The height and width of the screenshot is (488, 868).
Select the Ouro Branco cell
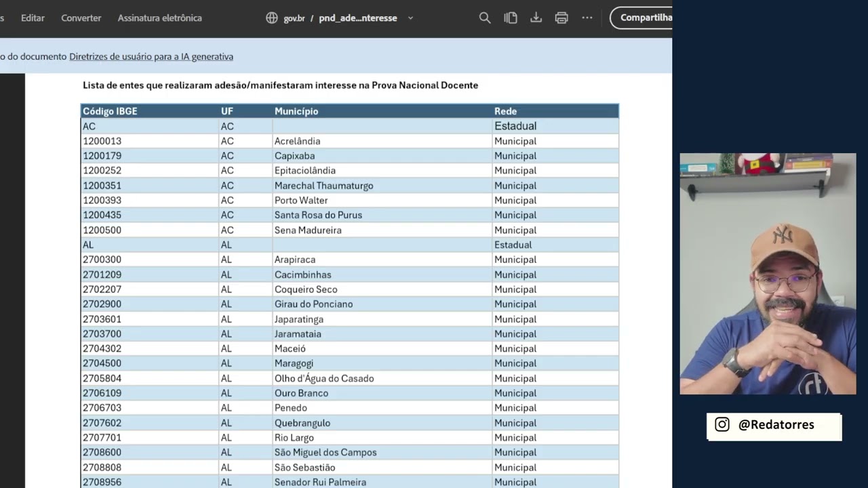pyautogui.click(x=382, y=393)
